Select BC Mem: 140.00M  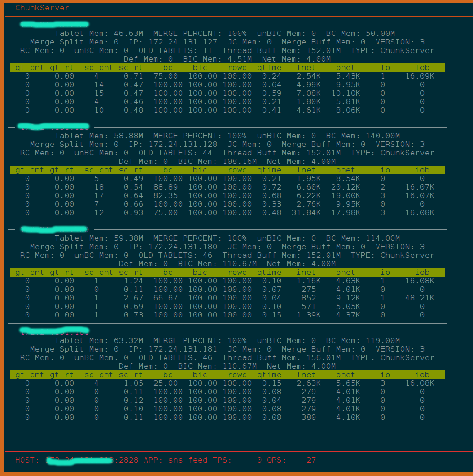tap(363, 136)
